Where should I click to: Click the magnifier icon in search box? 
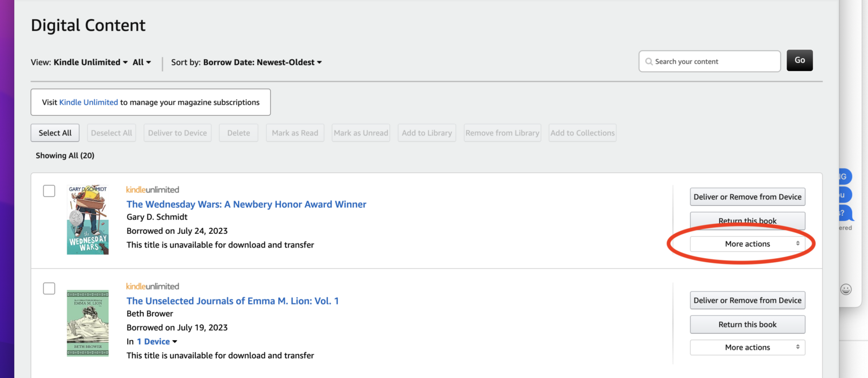coord(649,62)
